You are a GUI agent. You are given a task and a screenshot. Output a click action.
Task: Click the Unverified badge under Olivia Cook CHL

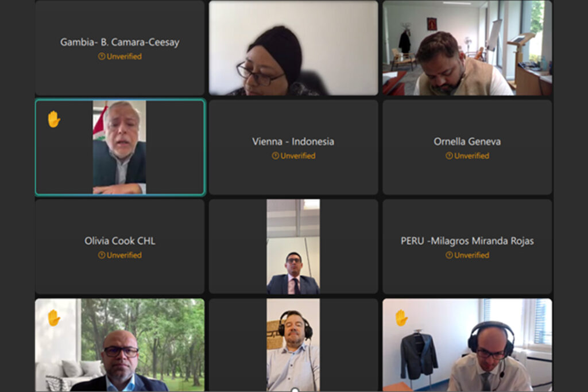click(120, 255)
